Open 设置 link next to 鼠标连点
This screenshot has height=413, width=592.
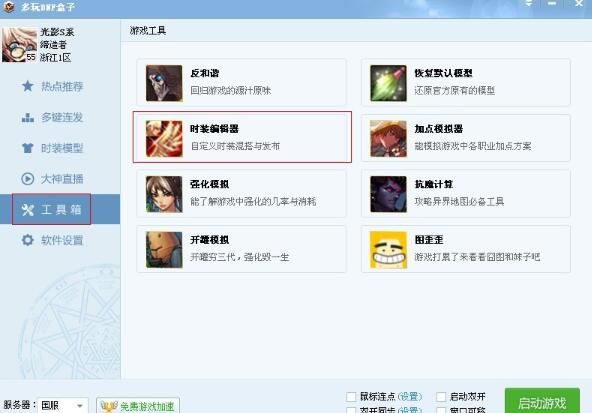pyautogui.click(x=410, y=397)
